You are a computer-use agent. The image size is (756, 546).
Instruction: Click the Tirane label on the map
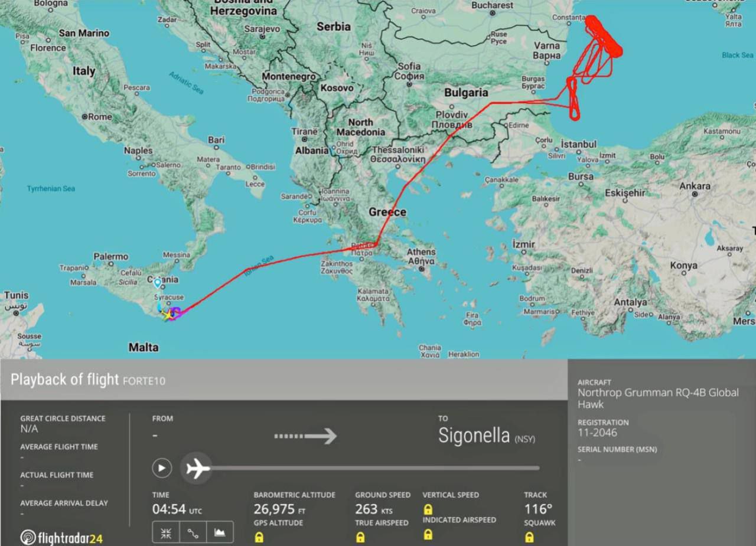tap(304, 131)
